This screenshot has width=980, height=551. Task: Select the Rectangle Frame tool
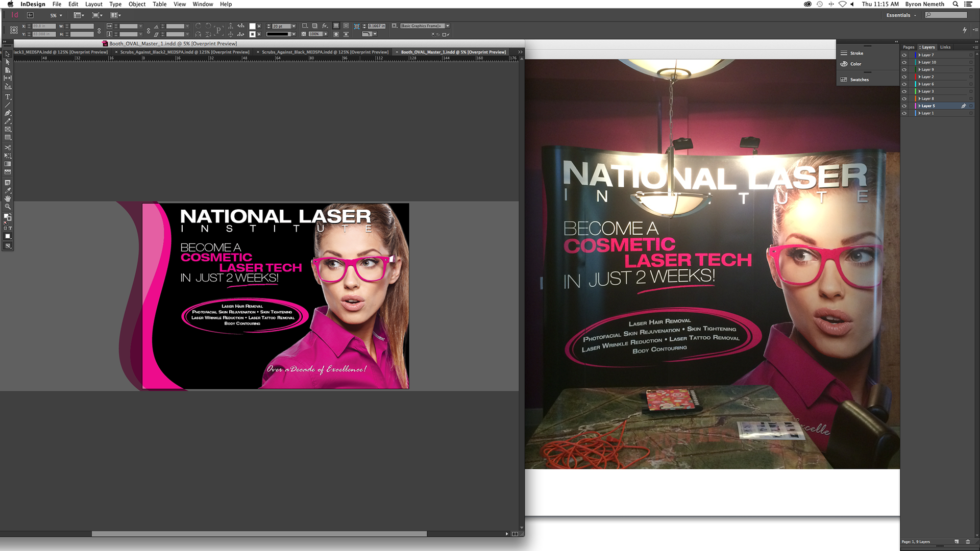click(x=8, y=130)
